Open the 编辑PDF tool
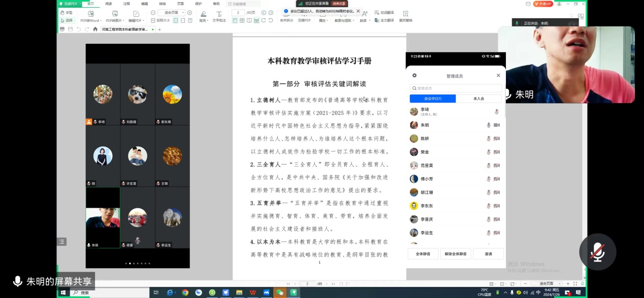The width and height of the screenshot is (644, 298). coord(136,16)
